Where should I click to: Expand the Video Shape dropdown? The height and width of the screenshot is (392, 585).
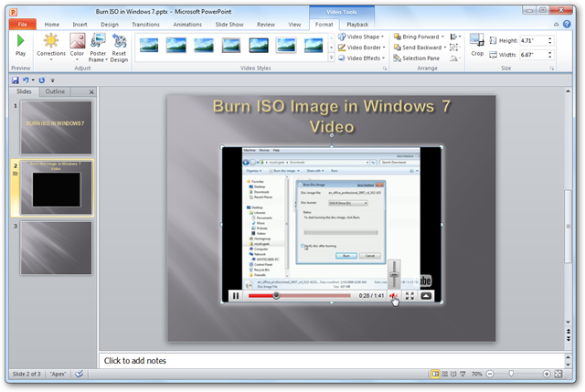[x=361, y=37]
